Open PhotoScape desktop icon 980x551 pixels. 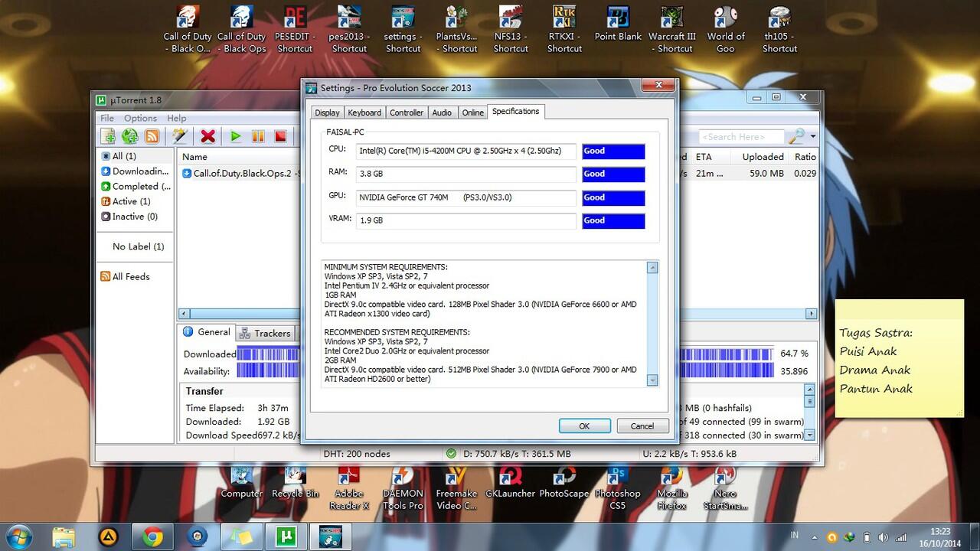tap(564, 482)
